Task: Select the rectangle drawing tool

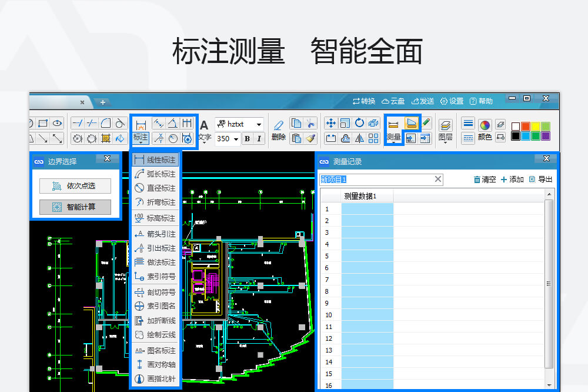Action: (x=43, y=123)
